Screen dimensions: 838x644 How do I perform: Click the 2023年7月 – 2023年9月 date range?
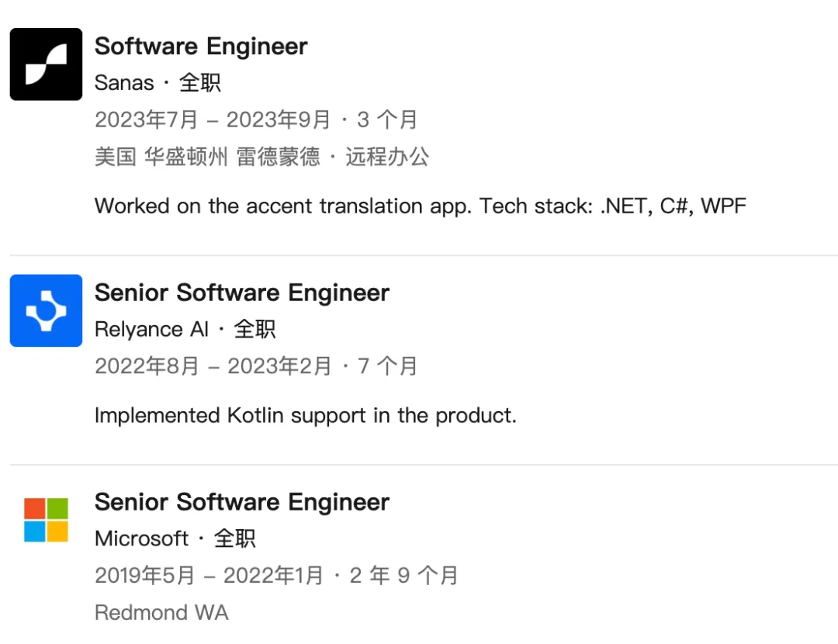point(212,119)
